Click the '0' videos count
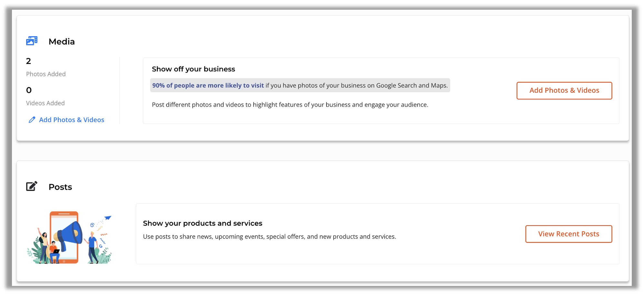Screen dimensions: 644x294 (29, 90)
